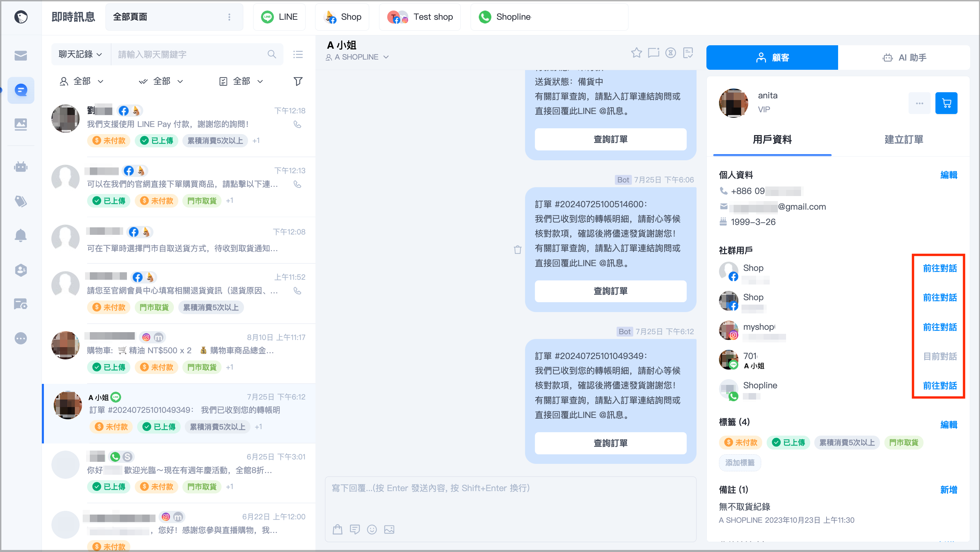Expand the A SHOPLINE assignee dropdown
This screenshot has width=980, height=552.
[357, 57]
